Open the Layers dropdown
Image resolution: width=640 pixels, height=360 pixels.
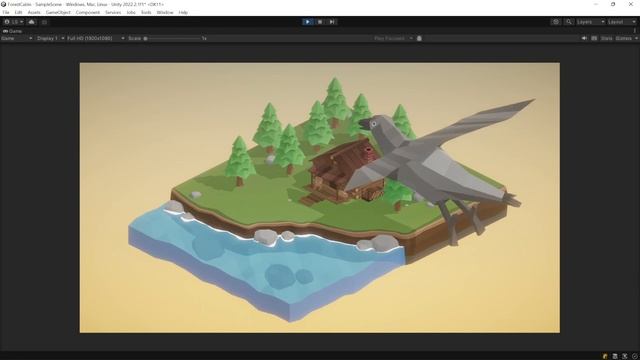click(x=590, y=22)
